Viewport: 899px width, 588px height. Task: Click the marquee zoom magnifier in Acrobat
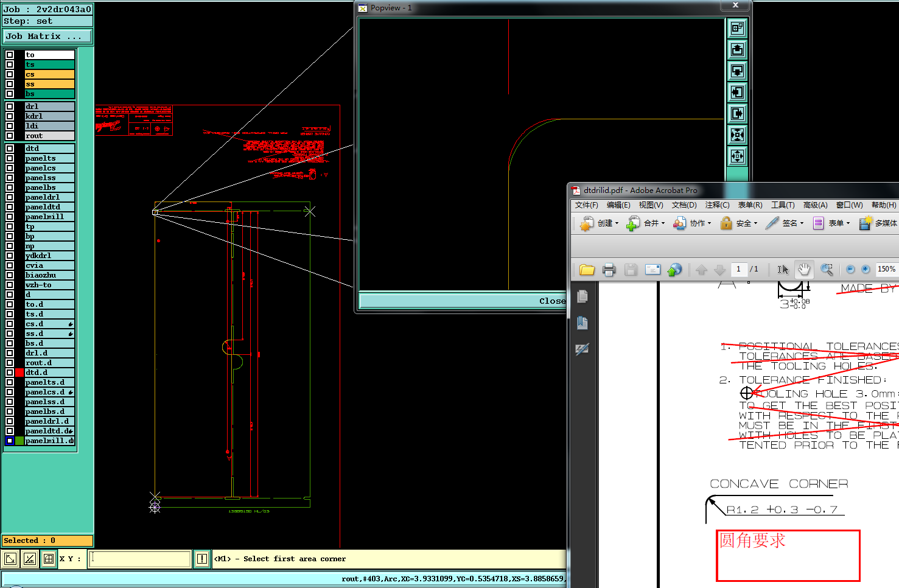click(x=827, y=270)
